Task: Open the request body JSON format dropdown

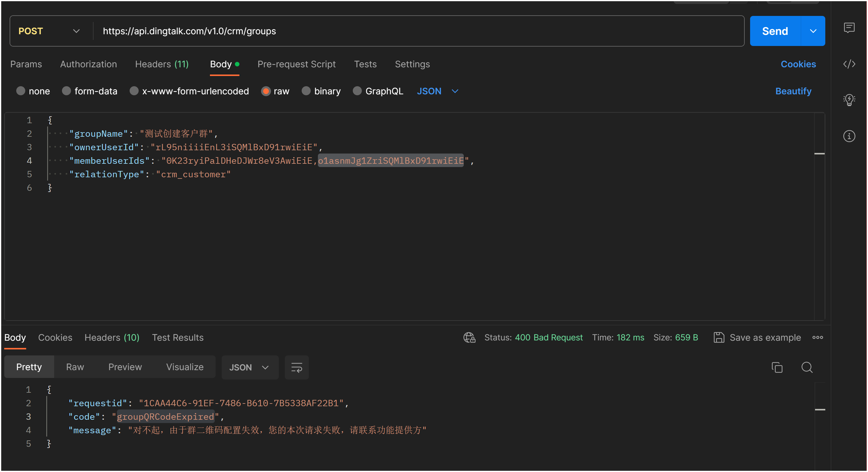Action: click(x=437, y=91)
